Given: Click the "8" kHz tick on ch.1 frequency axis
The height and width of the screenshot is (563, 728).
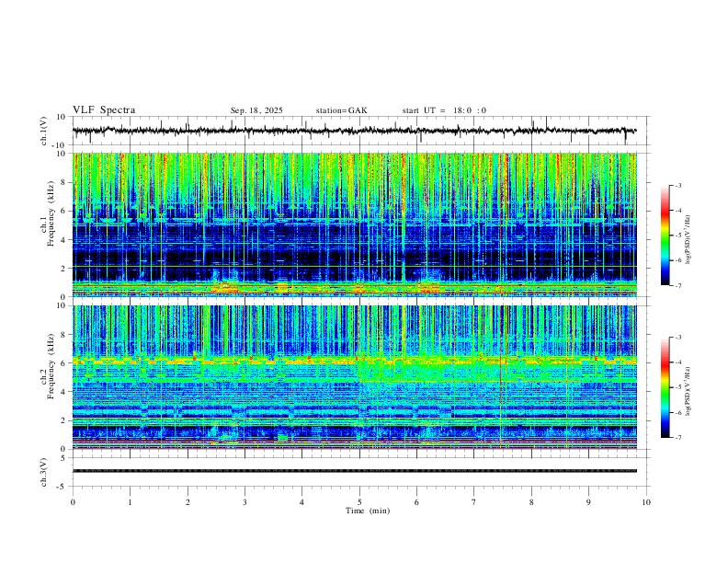Looking at the screenshot, I should point(63,182).
